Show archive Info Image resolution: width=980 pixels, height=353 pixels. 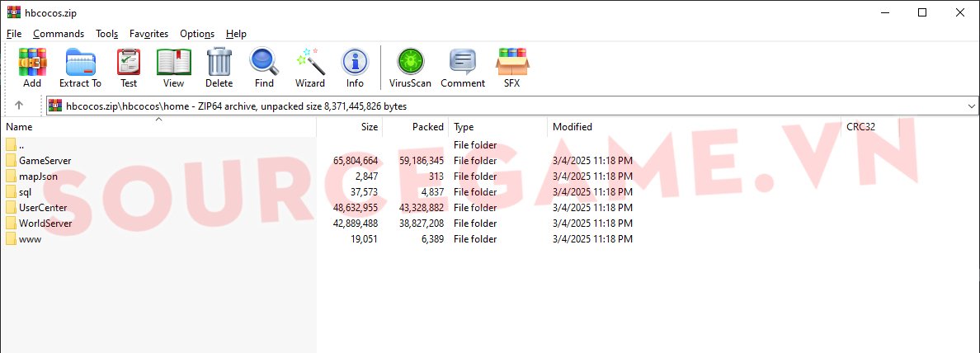coord(355,67)
